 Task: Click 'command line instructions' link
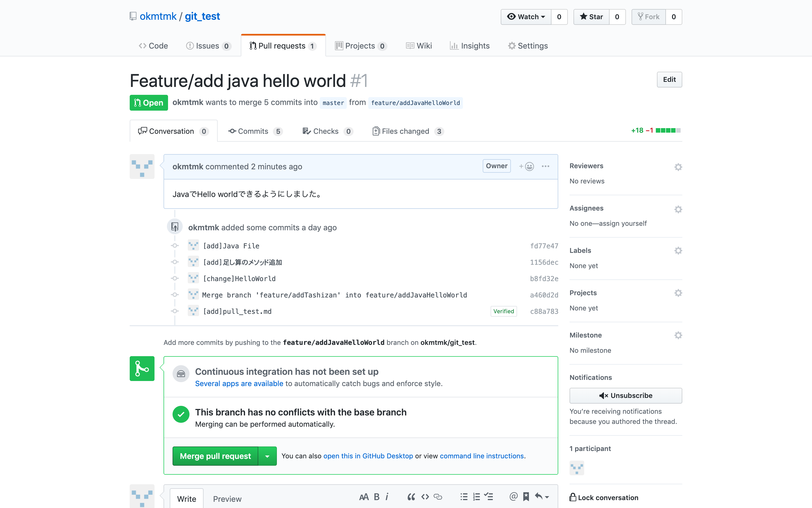482,456
